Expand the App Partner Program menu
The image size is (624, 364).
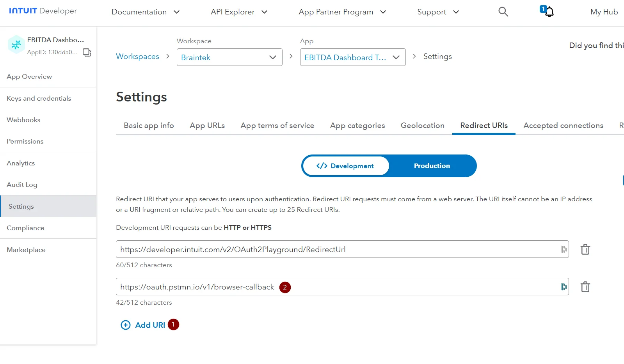(342, 12)
